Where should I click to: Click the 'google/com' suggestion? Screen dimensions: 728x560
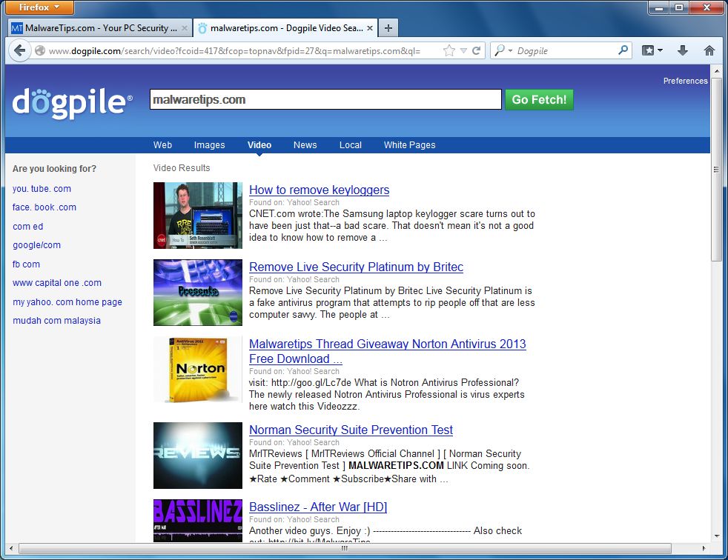pos(36,245)
